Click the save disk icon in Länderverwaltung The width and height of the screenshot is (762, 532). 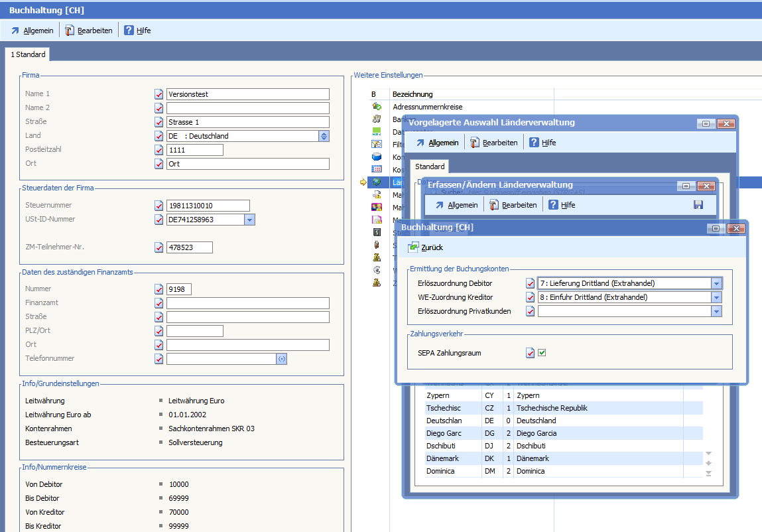pyautogui.click(x=698, y=205)
